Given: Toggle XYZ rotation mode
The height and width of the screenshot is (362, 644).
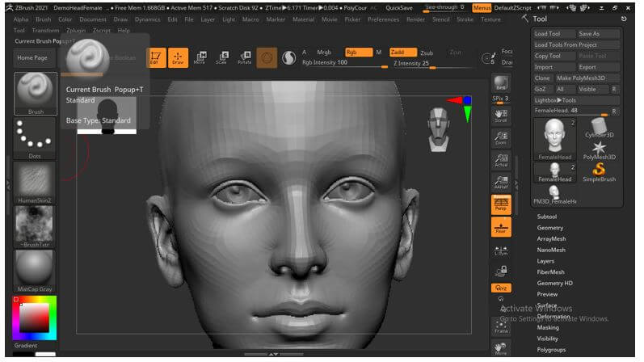Looking at the screenshot, I should [x=501, y=288].
